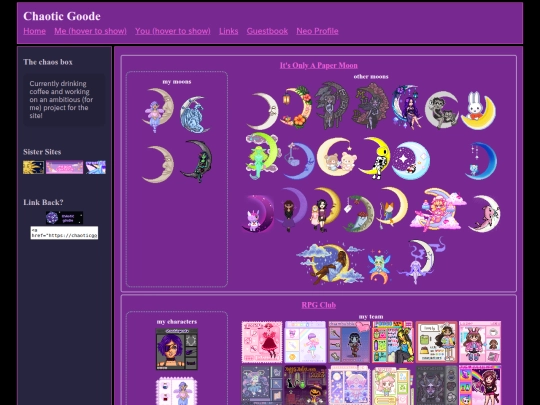Open my character card with lavender-haired fairy

(x=177, y=391)
